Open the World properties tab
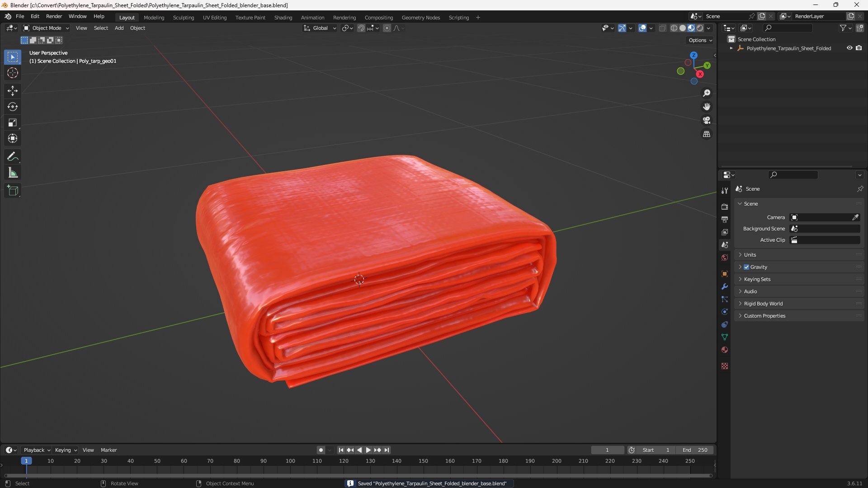868x488 pixels. 725,258
